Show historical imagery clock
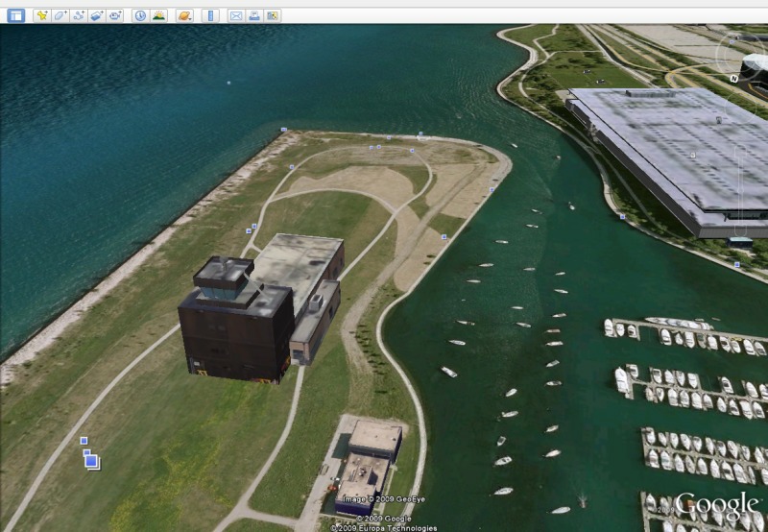 (140, 15)
